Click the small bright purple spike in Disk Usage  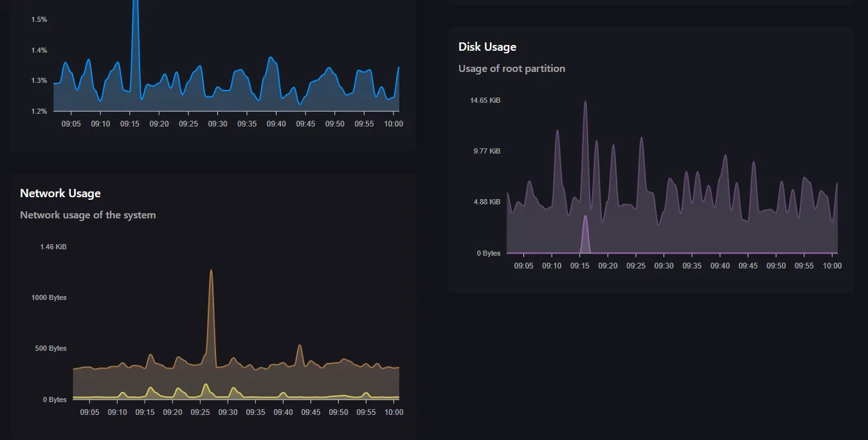coord(585,234)
